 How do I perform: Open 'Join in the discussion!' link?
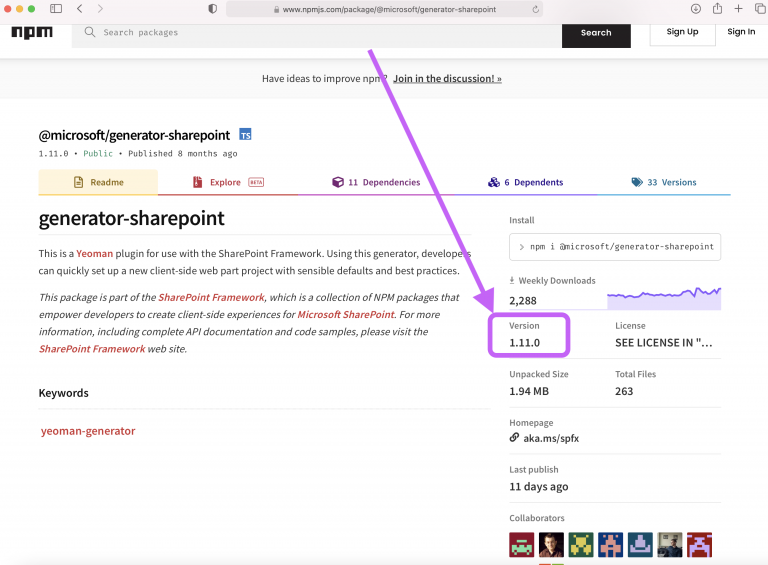point(447,78)
